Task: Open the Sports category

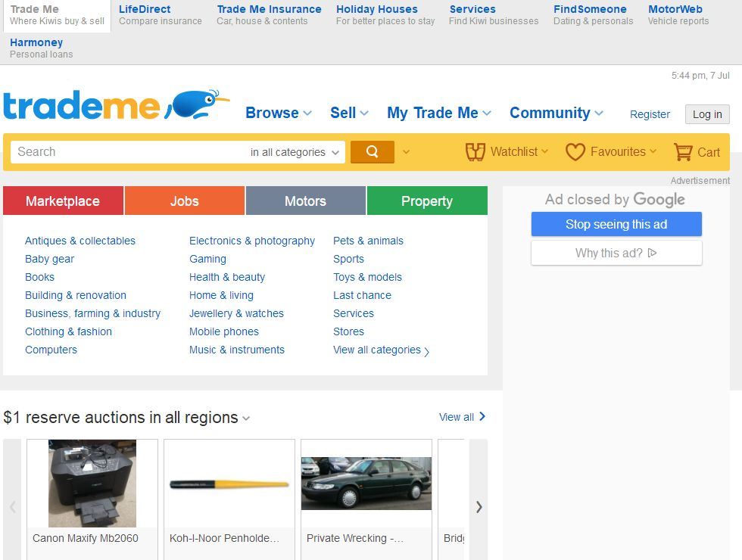Action: [x=349, y=259]
